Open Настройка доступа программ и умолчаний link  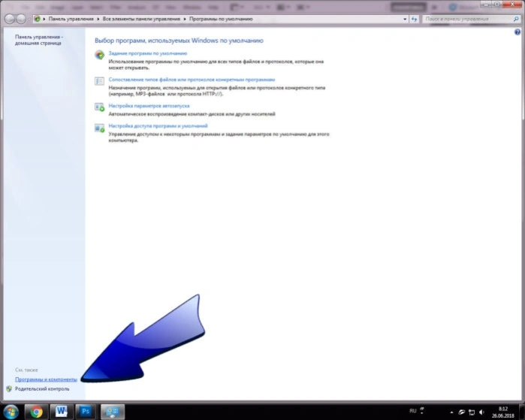pyautogui.click(x=158, y=126)
